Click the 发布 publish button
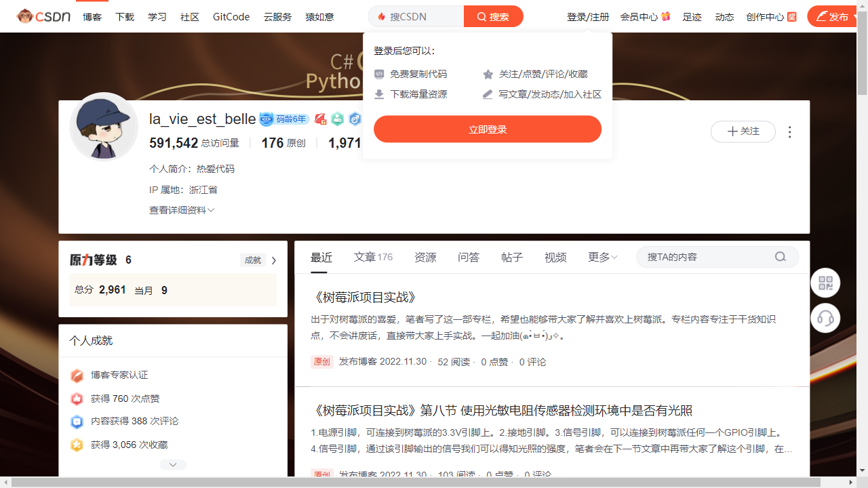 coord(833,16)
